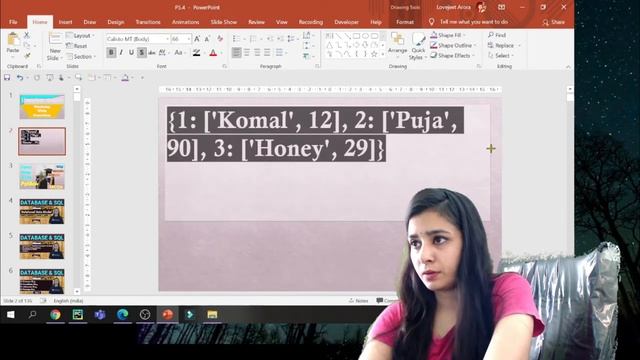The width and height of the screenshot is (640, 360).
Task: Open Microsoft Edge from the taskbar
Action: [122, 314]
